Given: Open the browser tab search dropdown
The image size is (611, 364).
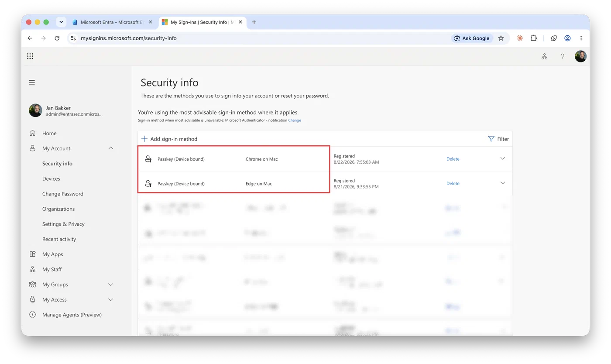Looking at the screenshot, I should (61, 22).
